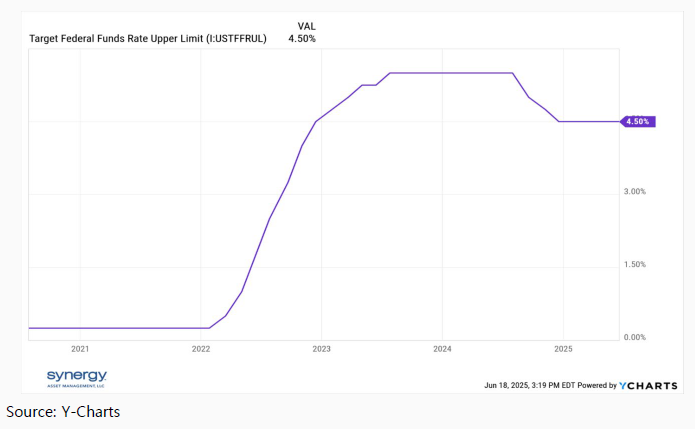Viewport: 695px width, 429px height.
Task: Click the line's peak plateau in 2024
Action: tap(450, 73)
